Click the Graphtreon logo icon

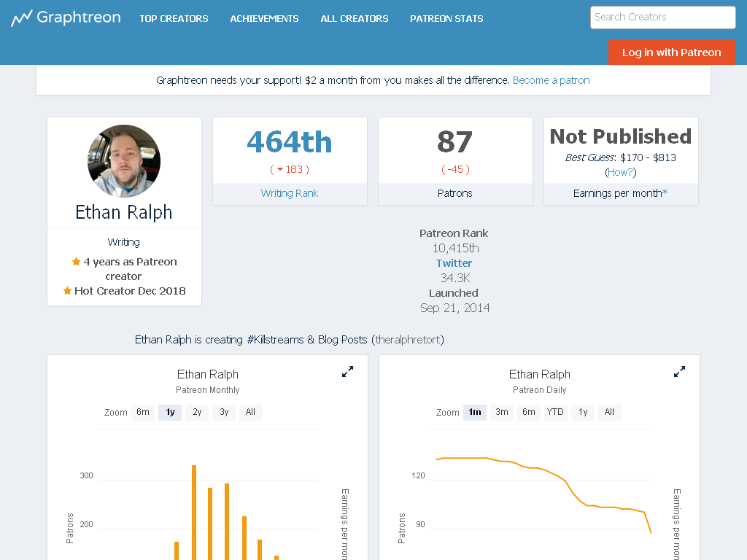coord(21,18)
